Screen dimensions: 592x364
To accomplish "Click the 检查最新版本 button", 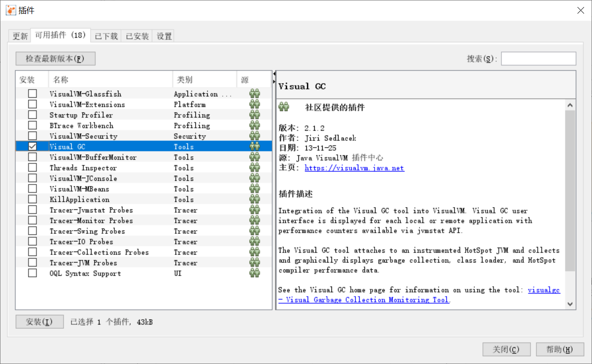I will point(55,58).
